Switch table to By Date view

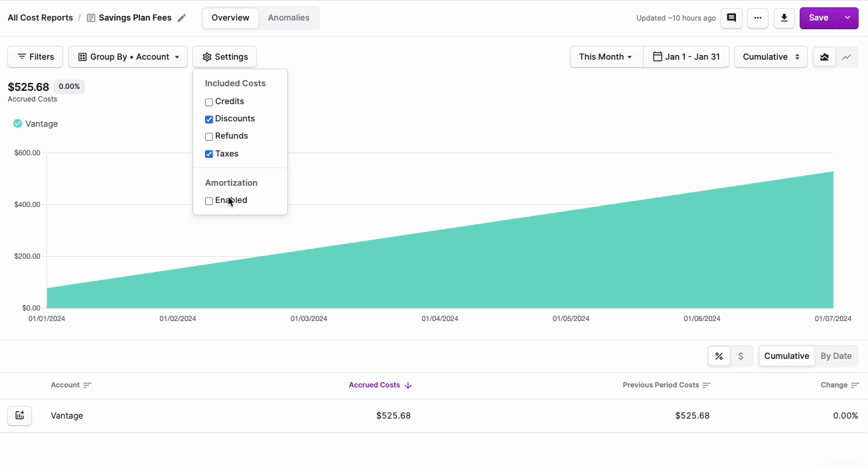click(836, 356)
